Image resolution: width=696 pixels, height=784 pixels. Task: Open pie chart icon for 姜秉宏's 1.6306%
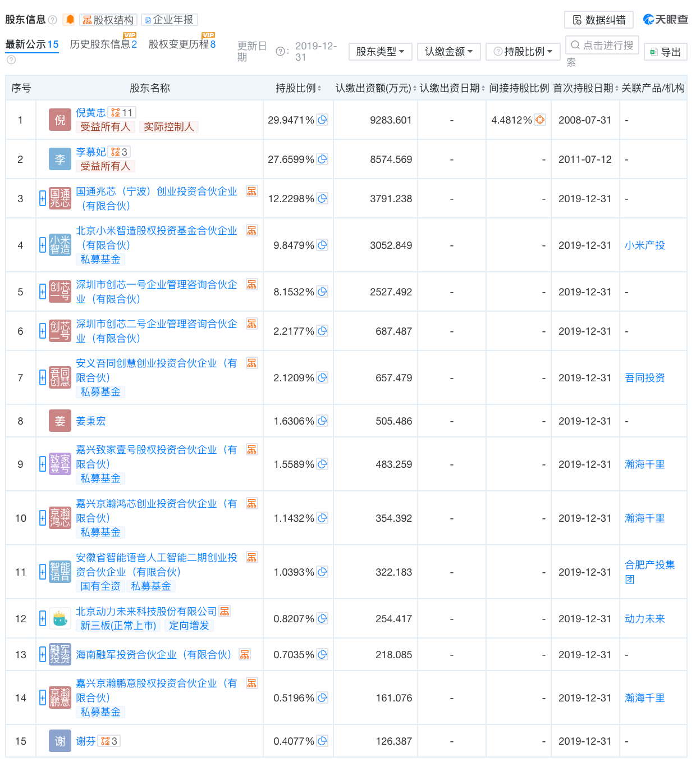(x=322, y=421)
